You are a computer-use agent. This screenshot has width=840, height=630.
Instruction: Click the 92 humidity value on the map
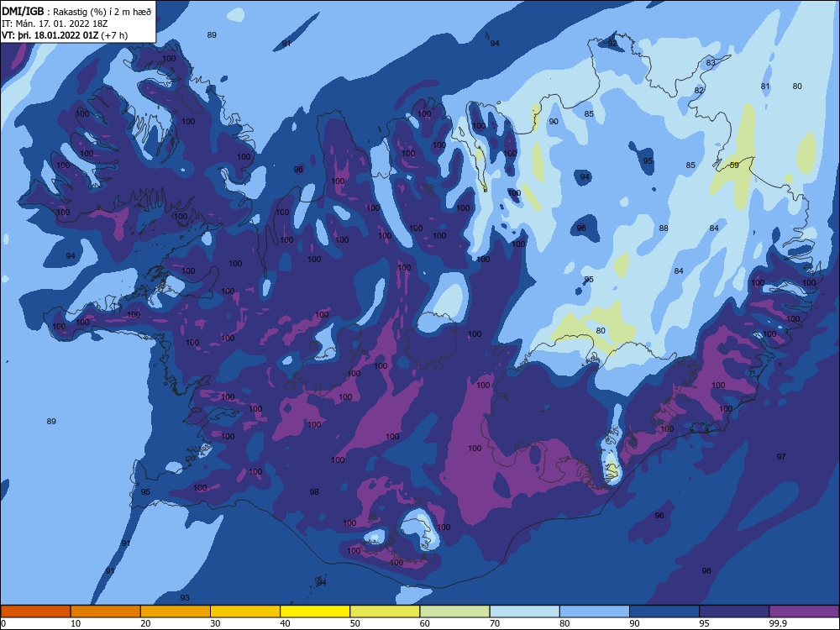coord(612,43)
